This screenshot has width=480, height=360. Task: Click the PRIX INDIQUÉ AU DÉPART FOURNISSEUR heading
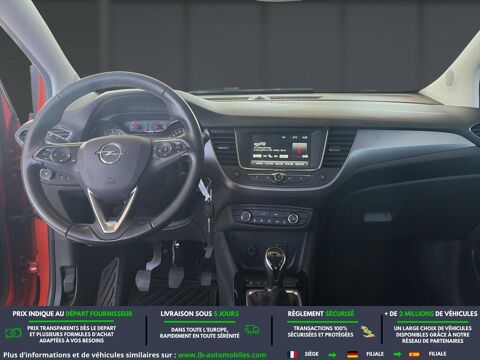tap(72, 314)
